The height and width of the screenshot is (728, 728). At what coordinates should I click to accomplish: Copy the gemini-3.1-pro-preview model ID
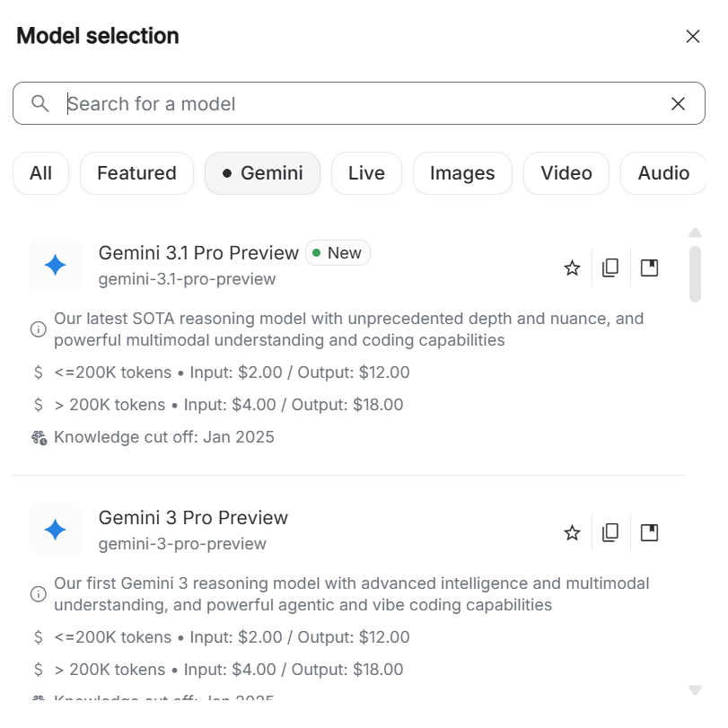610,268
